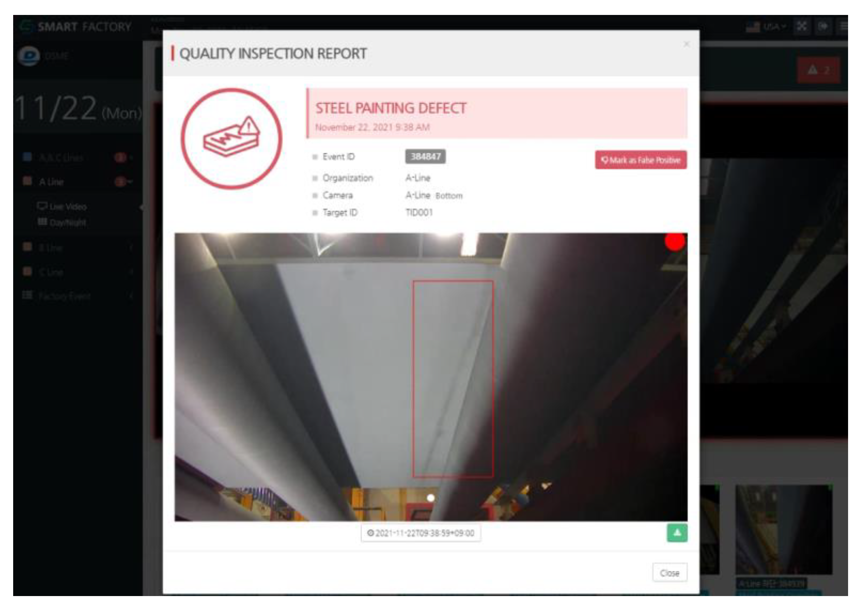Screen dimensions: 868x611
Task: Select the A-Line event thumbnail at bottom right
Action: pyautogui.click(x=783, y=530)
